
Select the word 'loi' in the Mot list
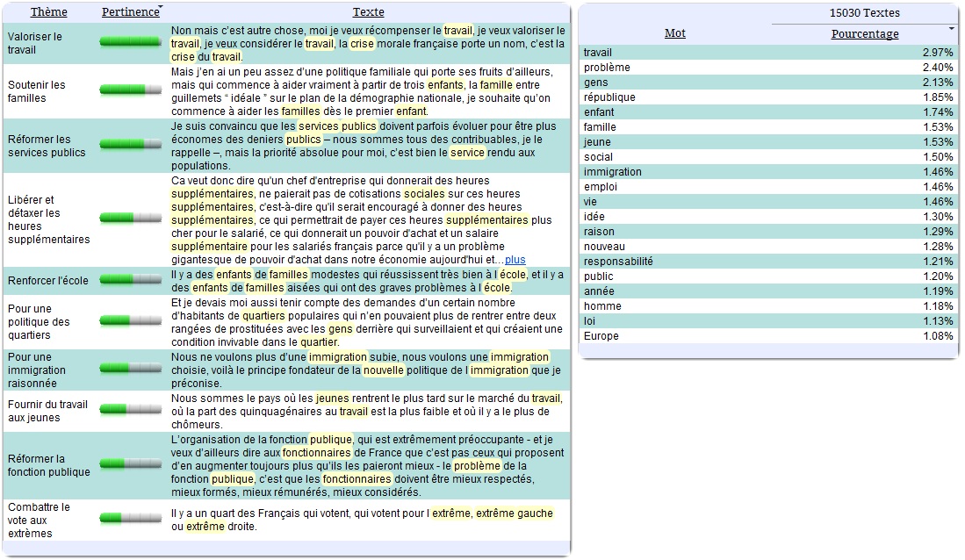click(589, 321)
